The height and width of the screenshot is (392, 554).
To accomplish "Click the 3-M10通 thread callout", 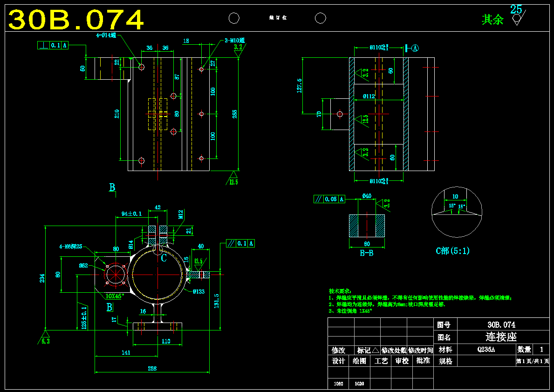I will 235,41.
